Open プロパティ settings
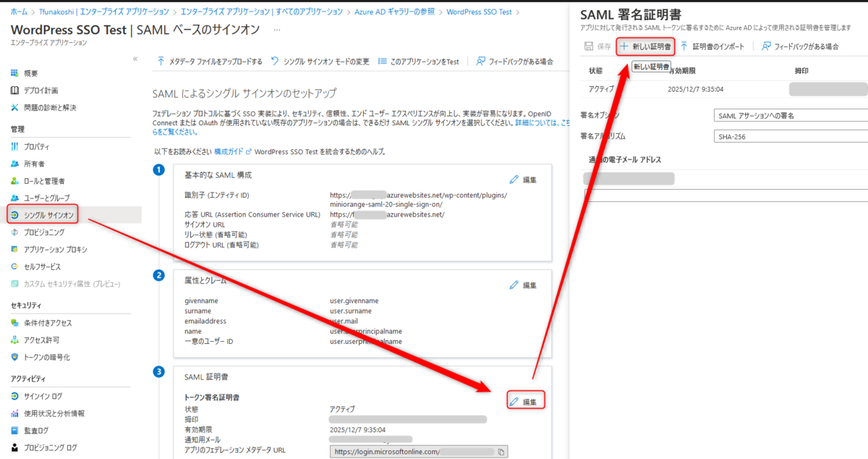 (36, 146)
